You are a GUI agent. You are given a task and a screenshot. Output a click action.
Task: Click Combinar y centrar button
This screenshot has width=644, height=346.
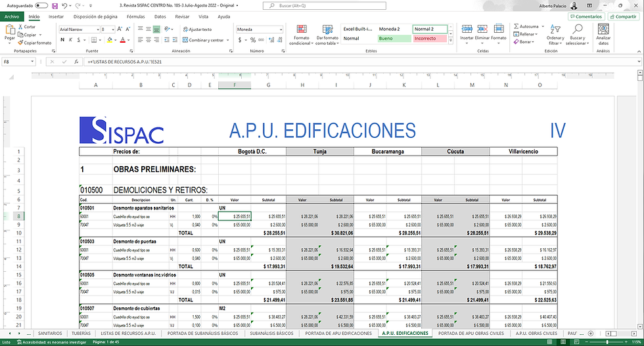point(203,40)
